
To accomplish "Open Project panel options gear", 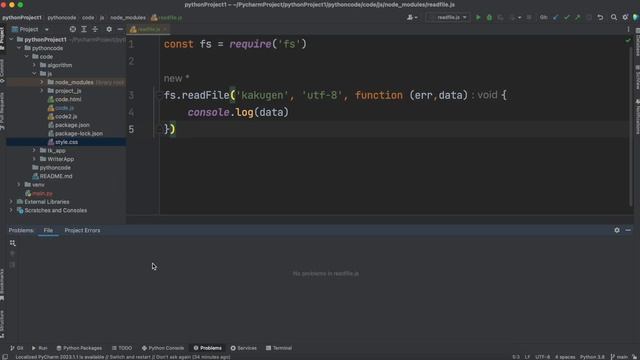I will 109,29.
